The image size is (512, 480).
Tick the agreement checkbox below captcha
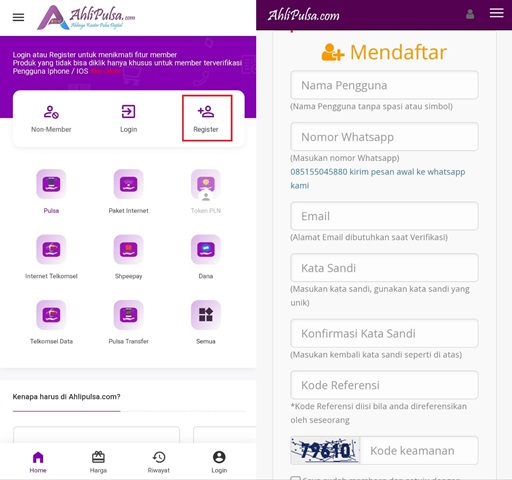pyautogui.click(x=295, y=478)
